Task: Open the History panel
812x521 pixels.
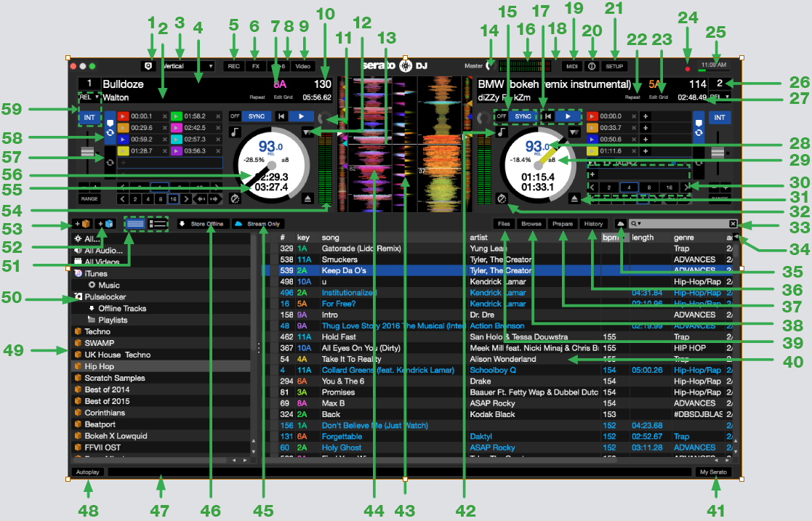Action: (593, 223)
